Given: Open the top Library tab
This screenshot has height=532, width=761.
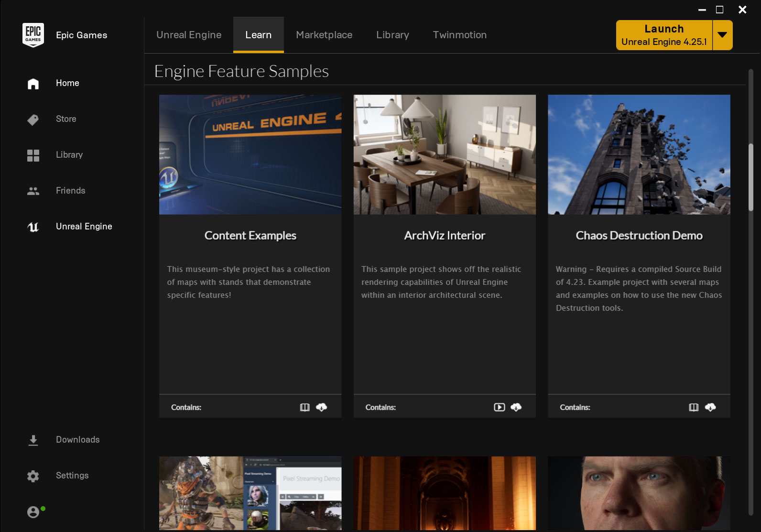Looking at the screenshot, I should coord(392,35).
